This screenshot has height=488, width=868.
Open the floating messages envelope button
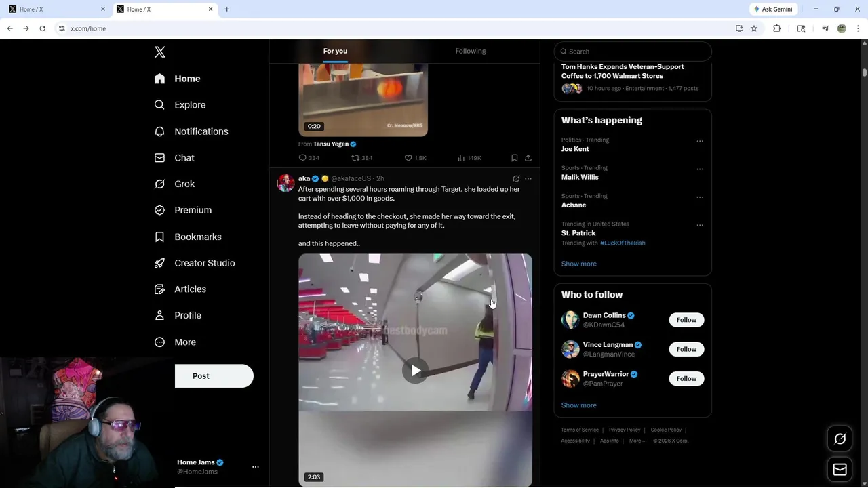click(x=840, y=470)
